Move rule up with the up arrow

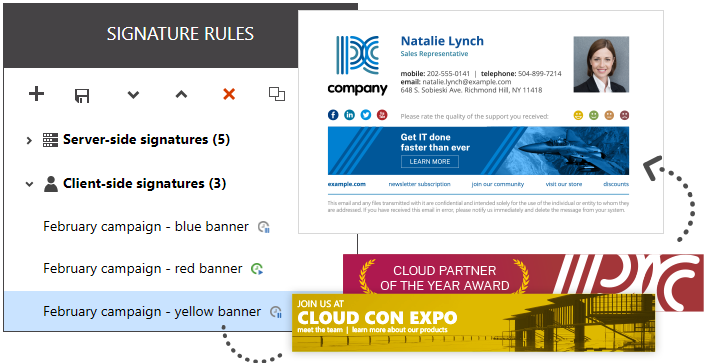pyautogui.click(x=181, y=94)
